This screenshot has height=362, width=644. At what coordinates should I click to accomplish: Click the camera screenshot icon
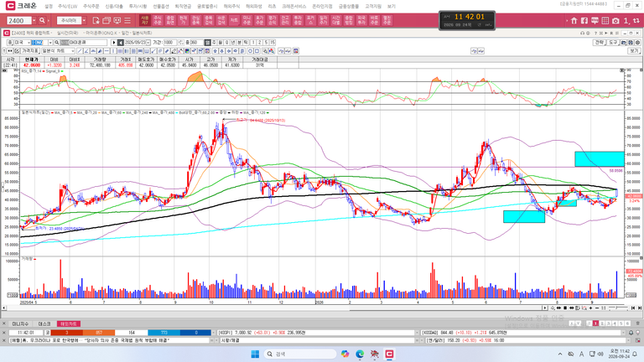pyautogui.click(x=615, y=20)
